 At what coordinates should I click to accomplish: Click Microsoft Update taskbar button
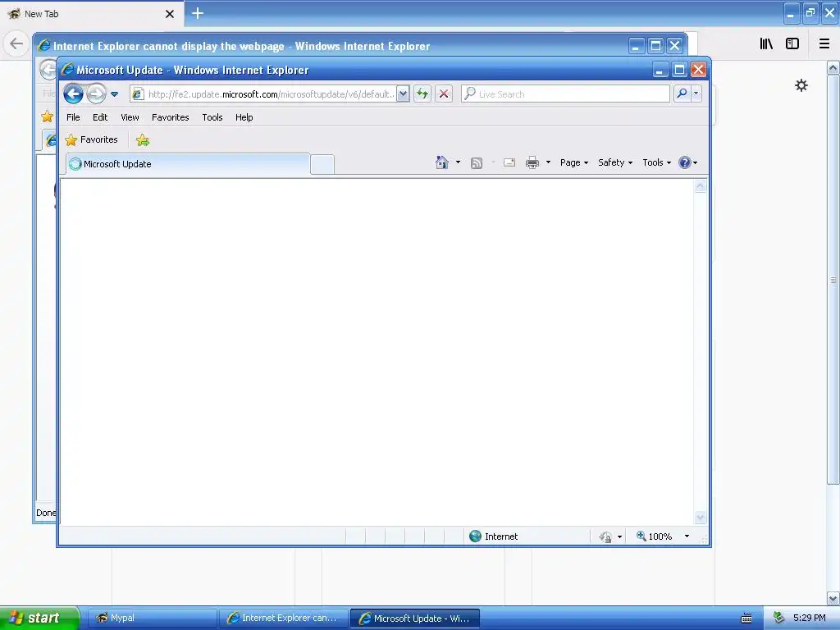pyautogui.click(x=414, y=619)
